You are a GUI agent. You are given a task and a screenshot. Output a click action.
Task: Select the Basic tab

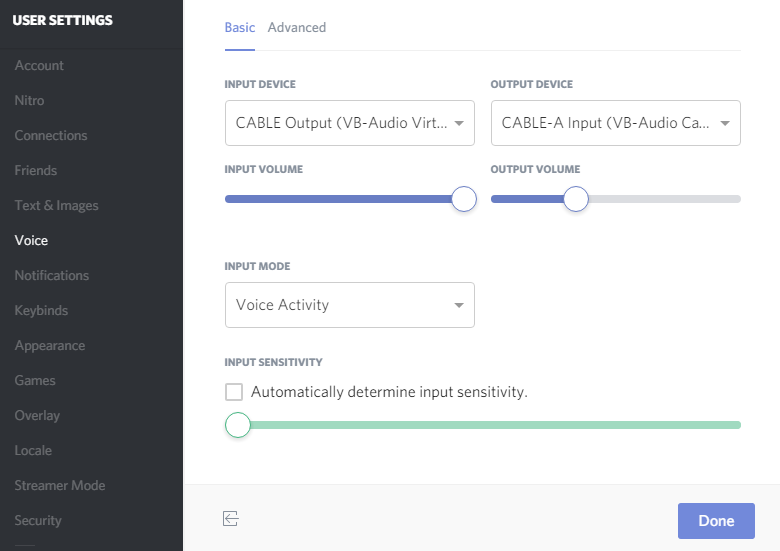click(240, 27)
